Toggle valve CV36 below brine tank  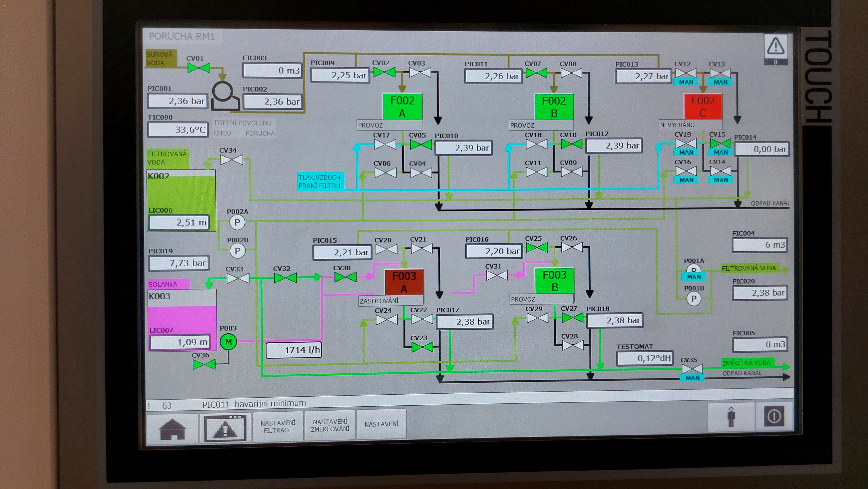click(204, 365)
